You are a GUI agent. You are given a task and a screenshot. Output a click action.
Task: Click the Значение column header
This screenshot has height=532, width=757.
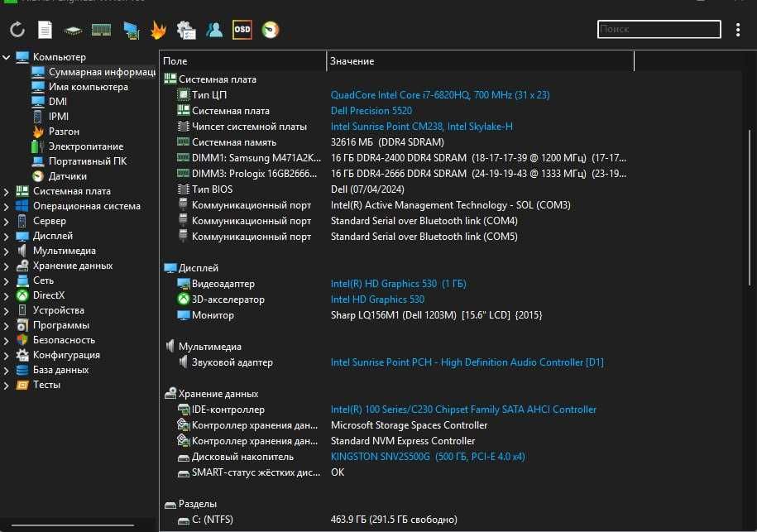[481, 61]
